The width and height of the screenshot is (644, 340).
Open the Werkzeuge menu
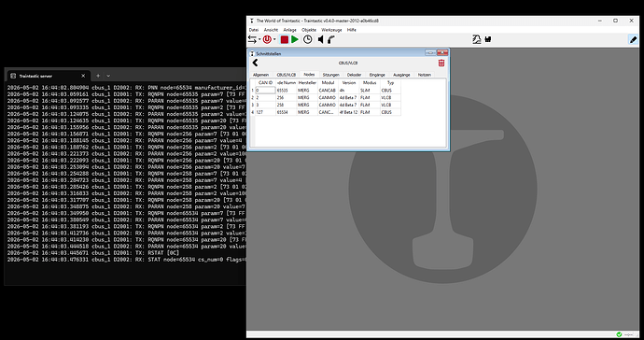331,30
